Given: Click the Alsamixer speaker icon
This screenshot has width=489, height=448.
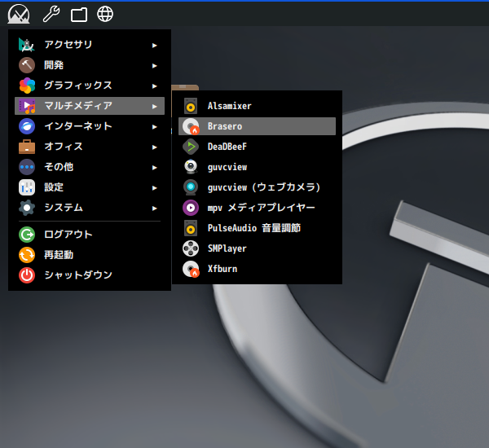Looking at the screenshot, I should click(x=191, y=106).
